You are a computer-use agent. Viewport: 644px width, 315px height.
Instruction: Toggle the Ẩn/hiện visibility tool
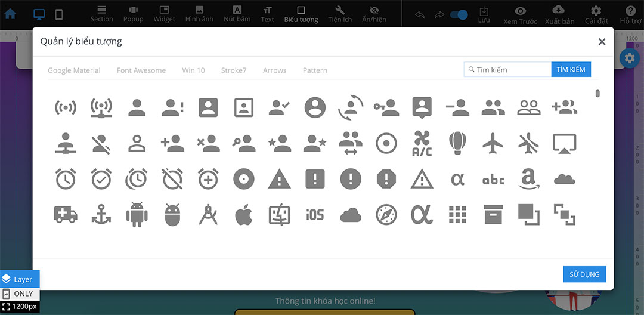[x=374, y=14]
